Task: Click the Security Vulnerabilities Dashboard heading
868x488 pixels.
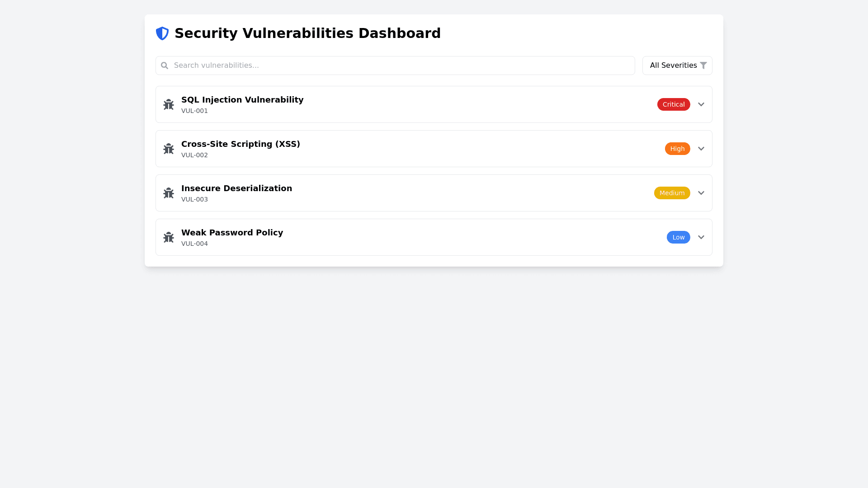Action: 307,33
